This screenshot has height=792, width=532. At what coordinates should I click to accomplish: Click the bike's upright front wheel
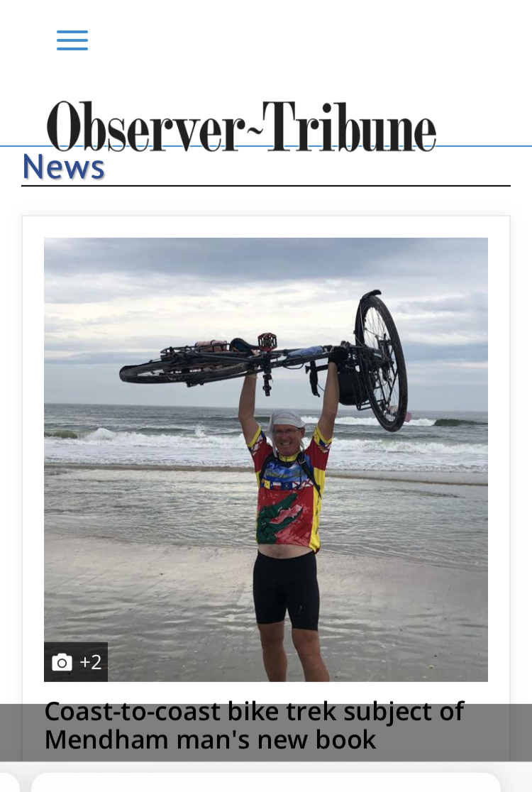click(381, 362)
